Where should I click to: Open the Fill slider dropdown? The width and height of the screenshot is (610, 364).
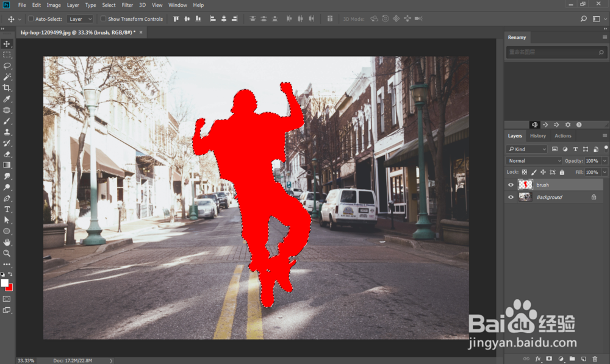[605, 173]
